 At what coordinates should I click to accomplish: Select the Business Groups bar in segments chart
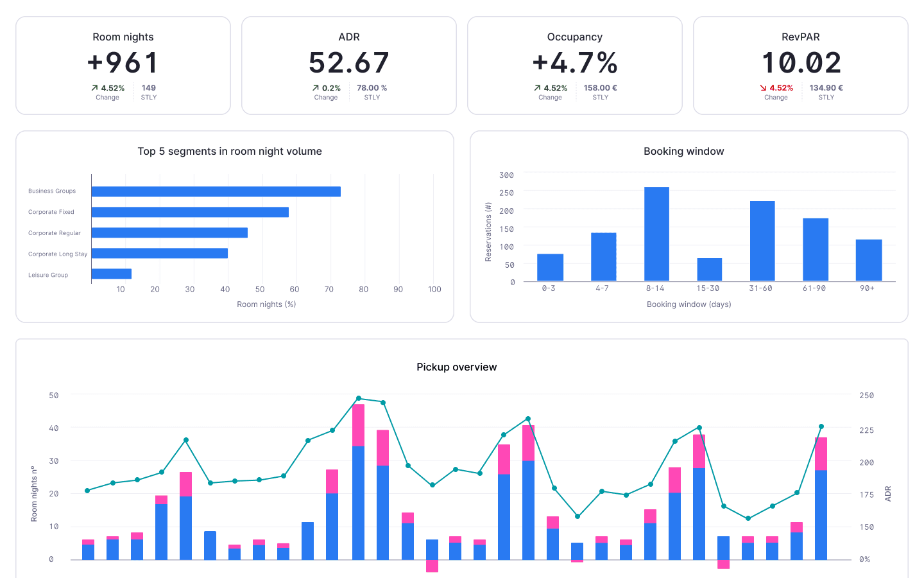click(x=216, y=191)
